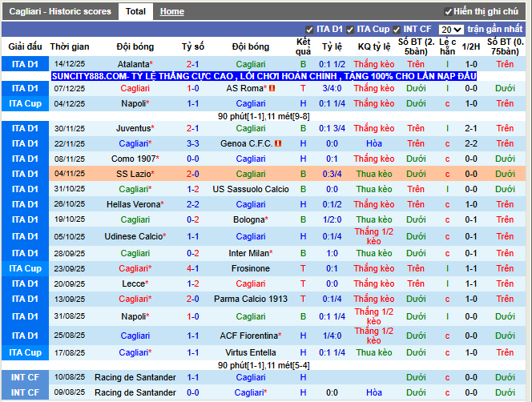
Task: Click the Thời gian column header
Action: click(x=70, y=46)
